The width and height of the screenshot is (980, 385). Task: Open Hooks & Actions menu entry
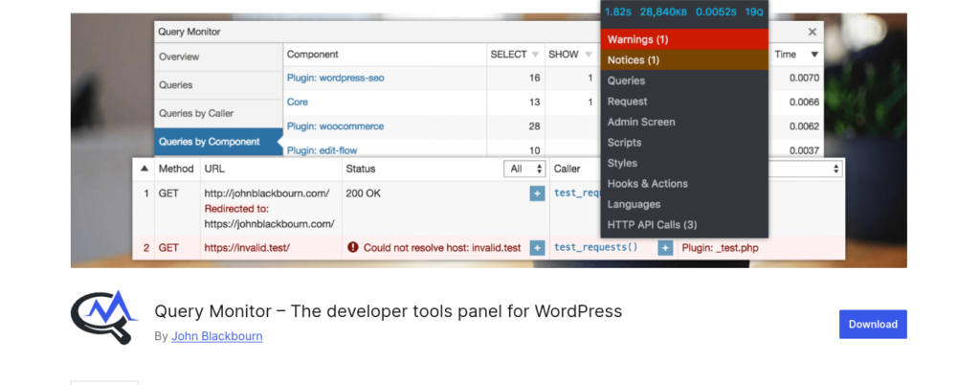coord(684,184)
